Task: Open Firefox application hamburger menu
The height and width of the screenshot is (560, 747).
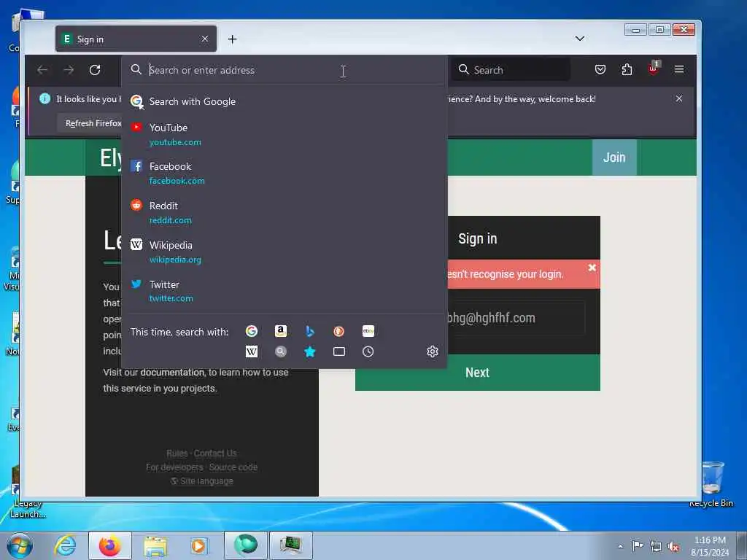Action: click(679, 69)
